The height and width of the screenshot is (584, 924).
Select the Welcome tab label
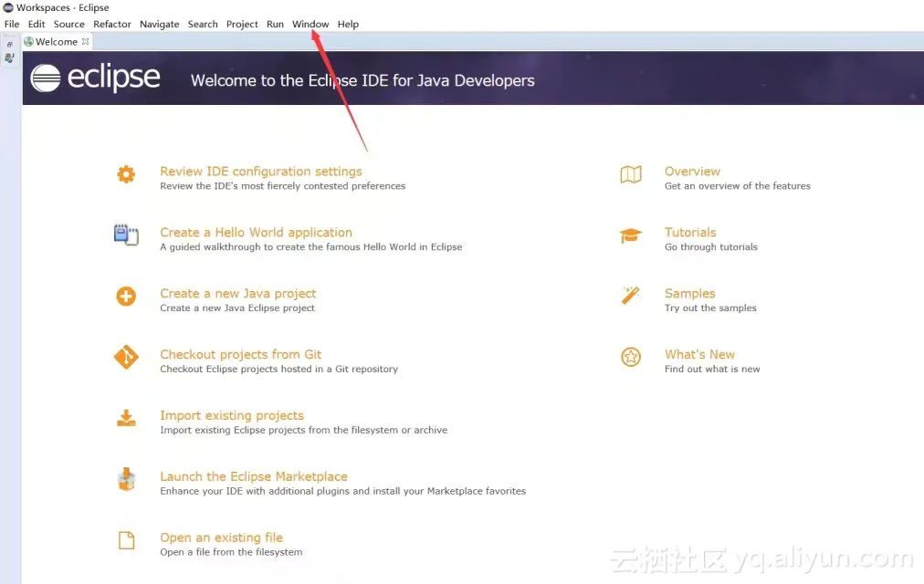pyautogui.click(x=57, y=42)
